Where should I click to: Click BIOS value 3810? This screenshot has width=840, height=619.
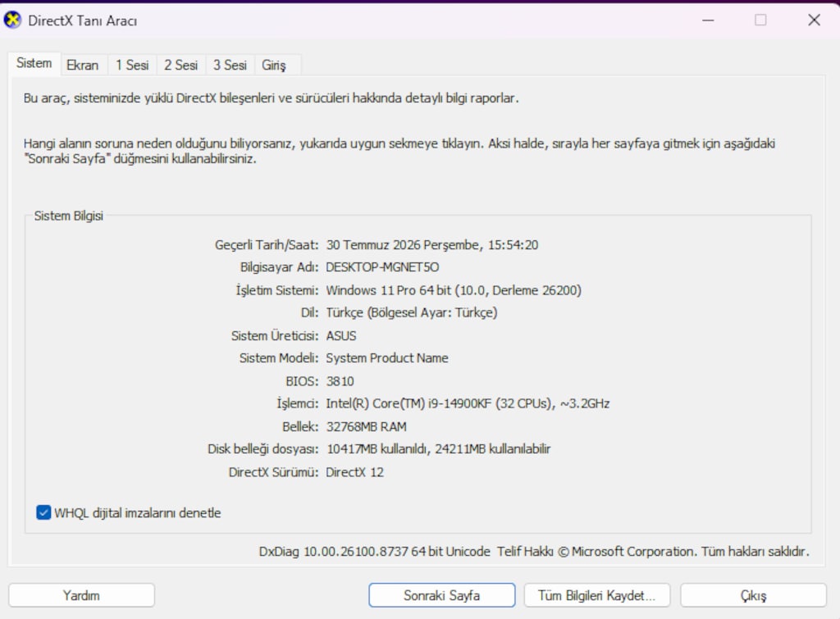point(340,381)
